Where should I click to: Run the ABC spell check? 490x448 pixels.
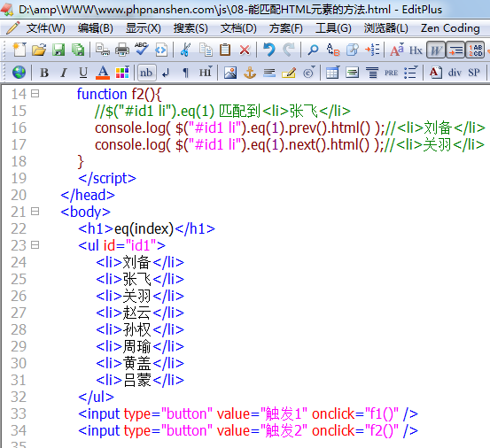[142, 49]
